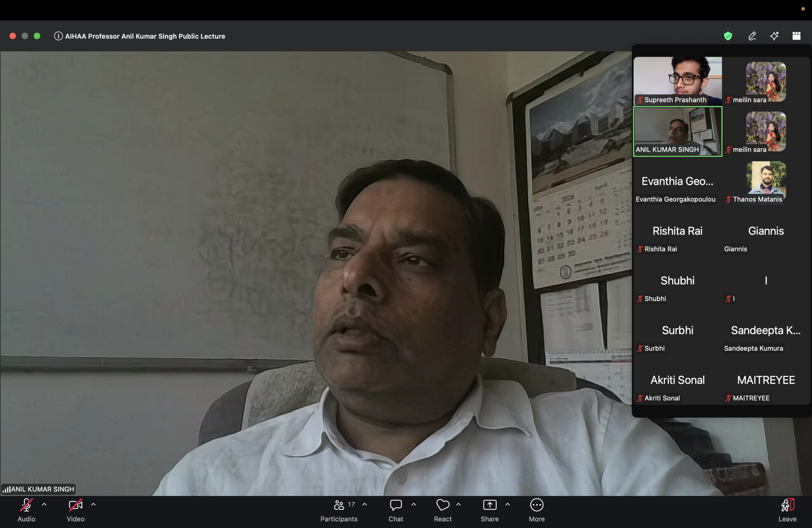Click Akriti Sonal's muted mic icon
812x528 pixels.
pos(640,398)
